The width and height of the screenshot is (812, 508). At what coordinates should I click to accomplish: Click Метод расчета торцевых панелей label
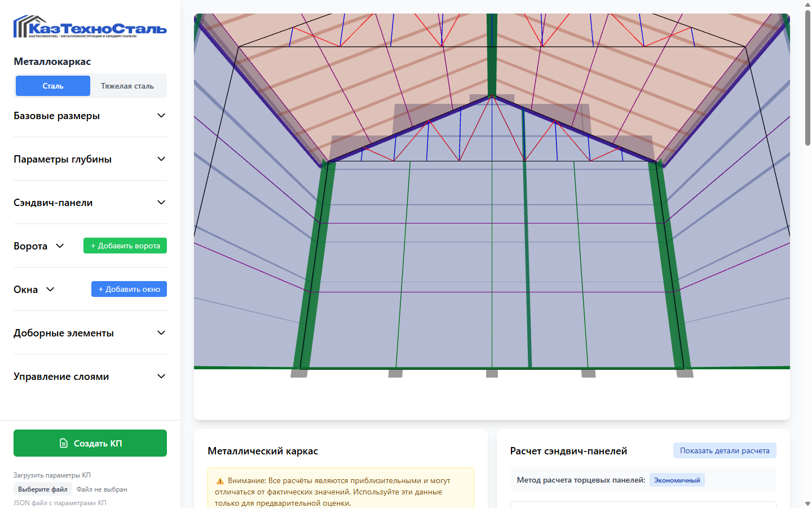[x=581, y=480]
